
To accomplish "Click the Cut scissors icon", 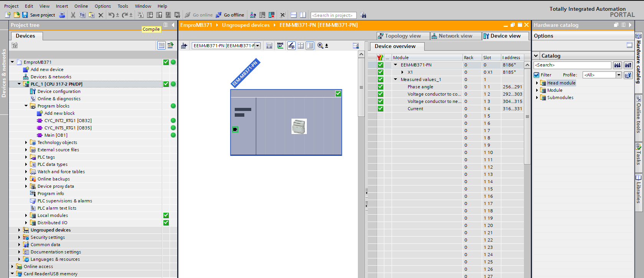I will 73,15.
